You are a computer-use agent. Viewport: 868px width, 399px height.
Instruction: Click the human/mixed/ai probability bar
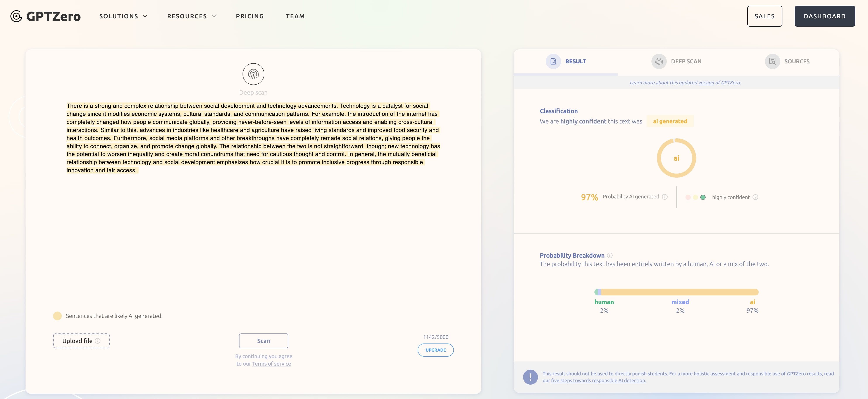(676, 292)
